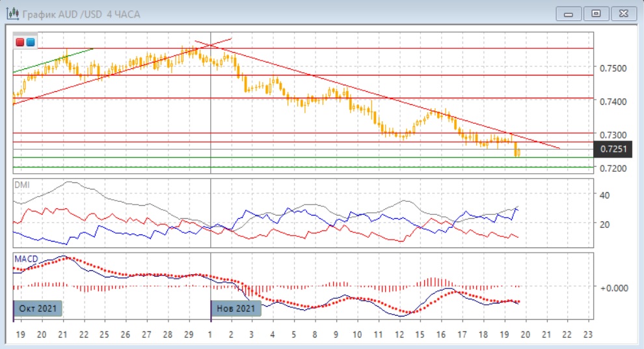
Task: Click date 12 on the time axis
Action: click(x=399, y=334)
